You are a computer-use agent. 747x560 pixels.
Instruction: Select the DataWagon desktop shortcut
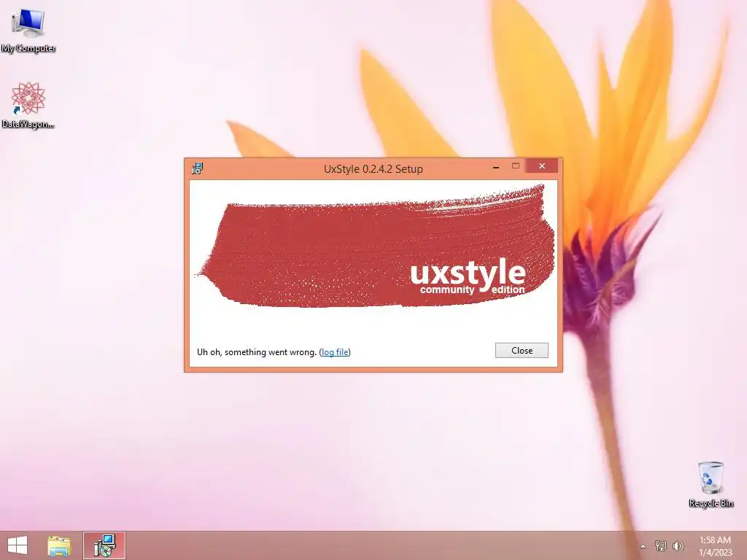pos(28,105)
